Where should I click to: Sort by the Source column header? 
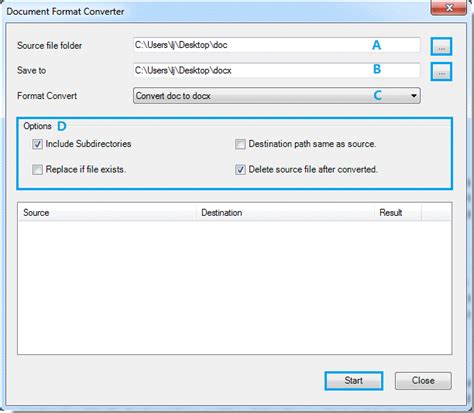click(x=107, y=213)
